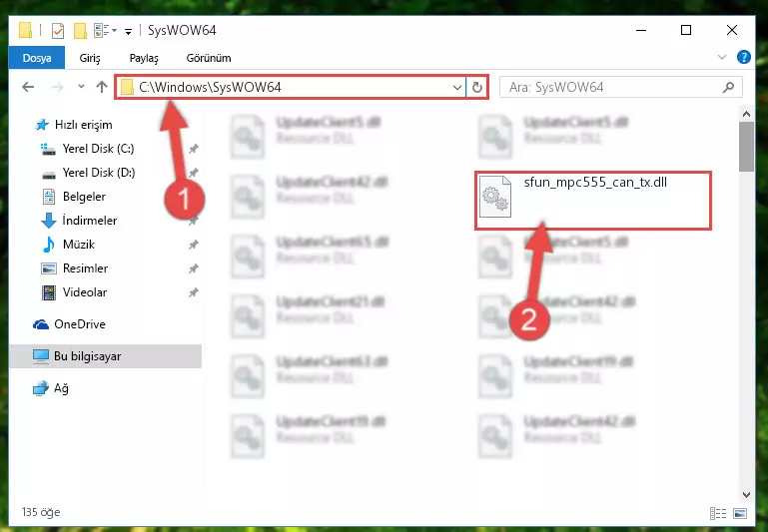
Task: Click the vertical scrollbar down arrow
Action: [746, 495]
